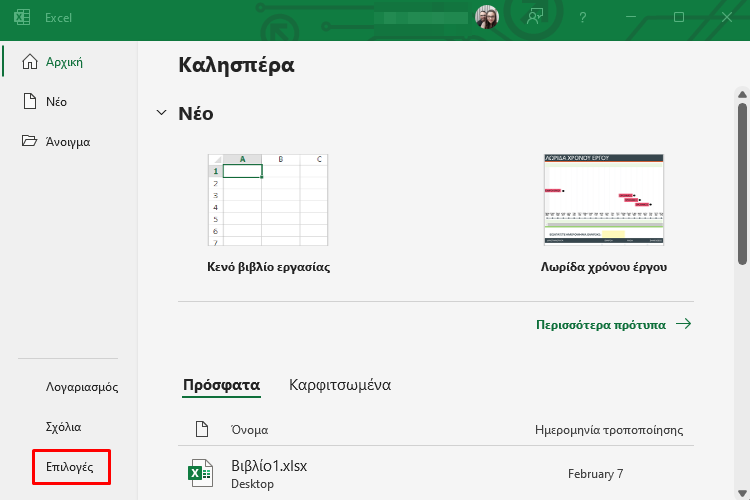The height and width of the screenshot is (500, 750).
Task: Click the new document icon beside Νέο
Action: [x=30, y=101]
